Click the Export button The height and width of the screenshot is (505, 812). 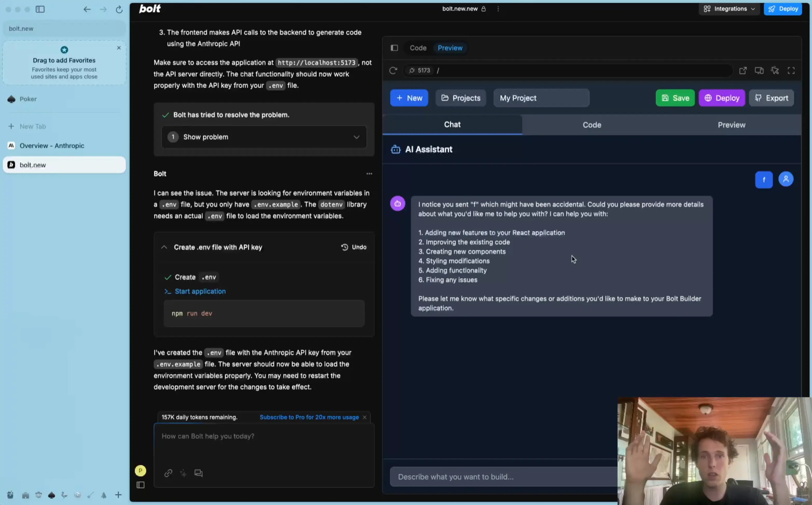(x=771, y=98)
